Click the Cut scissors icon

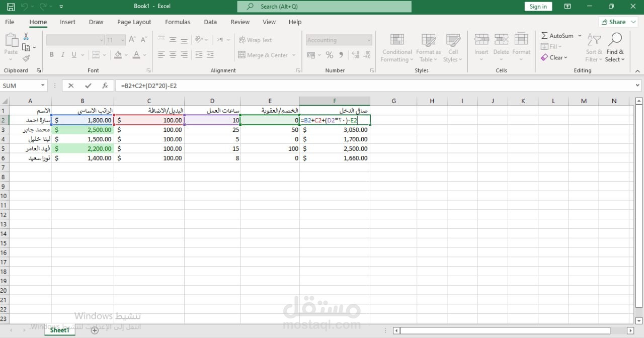26,37
